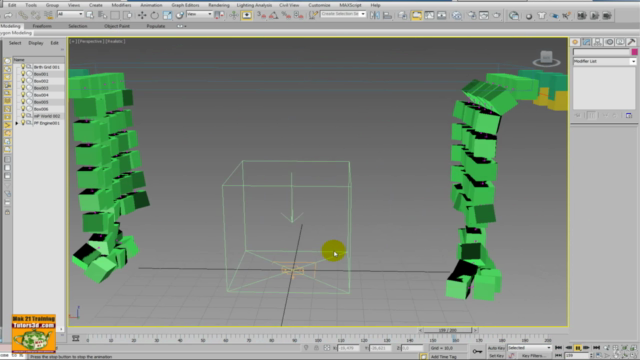Click Add Time Tag in status bar
This screenshot has height=360, width=640.
[x=443, y=357]
